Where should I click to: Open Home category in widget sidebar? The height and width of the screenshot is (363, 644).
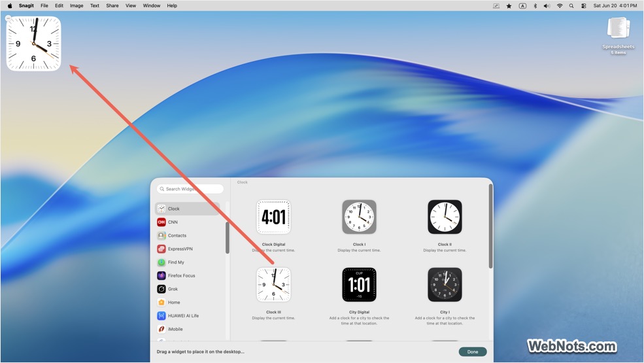point(187,302)
